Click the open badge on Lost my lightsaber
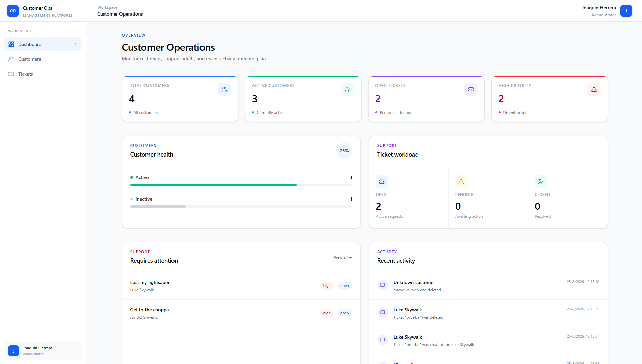This screenshot has height=364, width=642. [344, 286]
